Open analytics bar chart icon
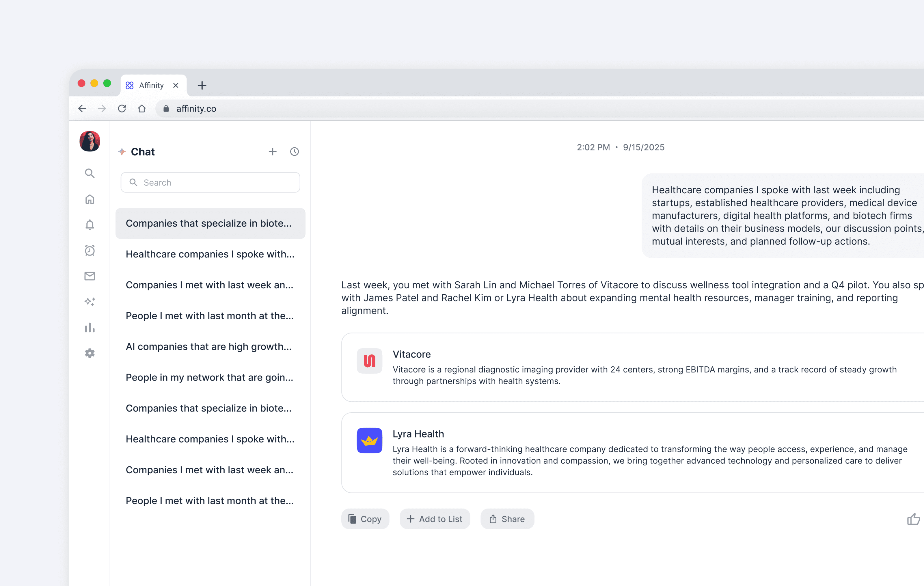 coord(90,328)
